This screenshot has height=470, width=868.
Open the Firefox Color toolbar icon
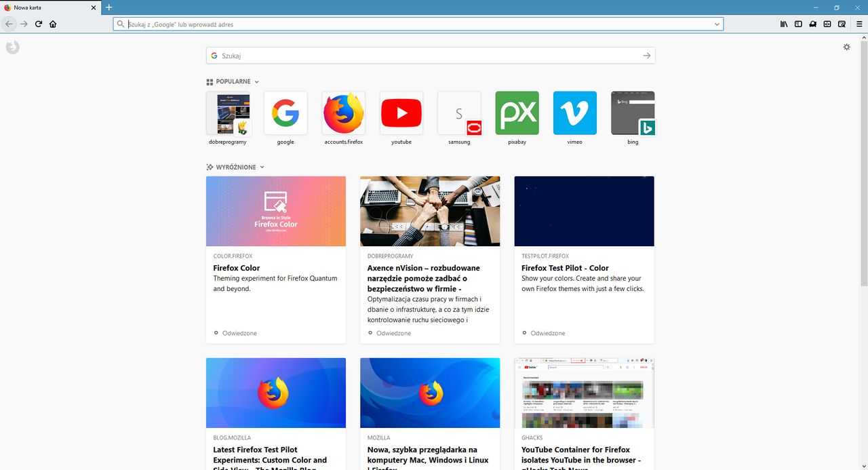[x=842, y=24]
